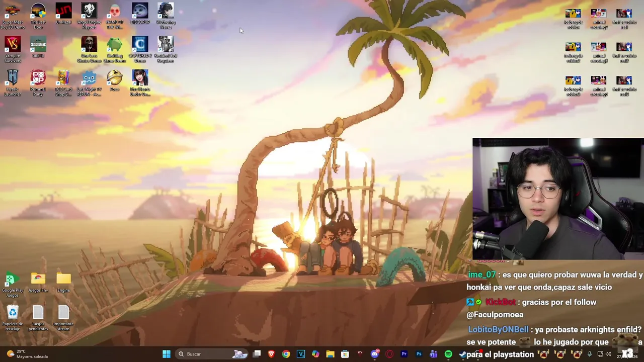Select 'iceberg de roblox2' image file
This screenshot has width=644, height=362.
(x=573, y=53)
